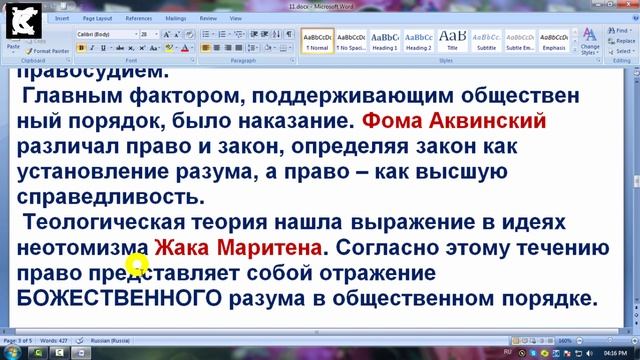
Task: Apply the Heading 2 style
Action: 419,41
